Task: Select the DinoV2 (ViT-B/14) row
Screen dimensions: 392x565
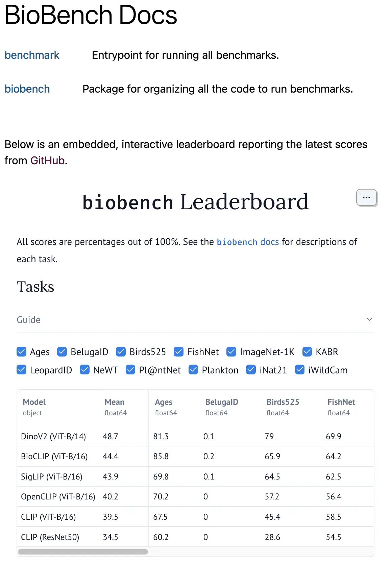Action: click(x=195, y=436)
